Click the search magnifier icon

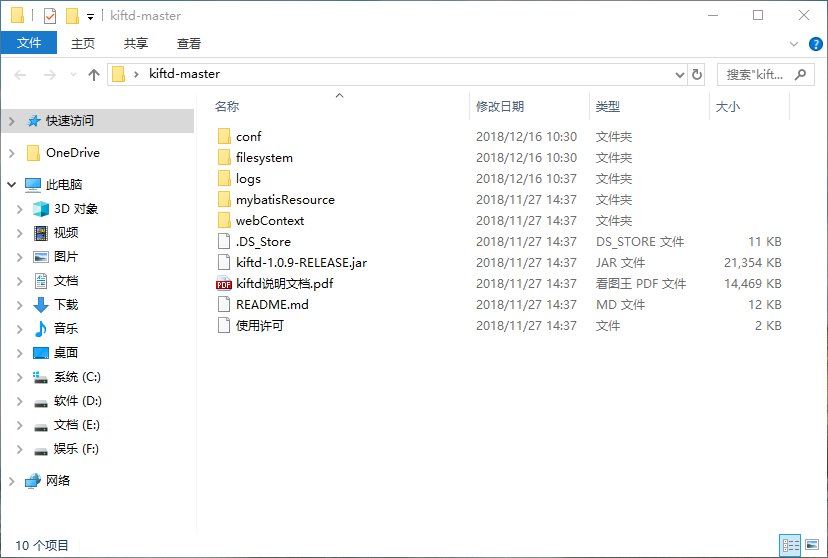801,74
